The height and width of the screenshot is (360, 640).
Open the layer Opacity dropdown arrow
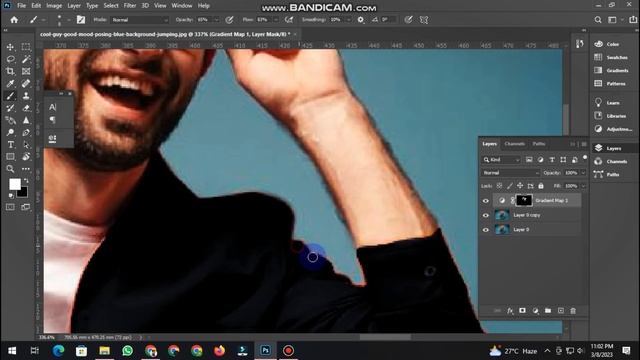click(583, 173)
